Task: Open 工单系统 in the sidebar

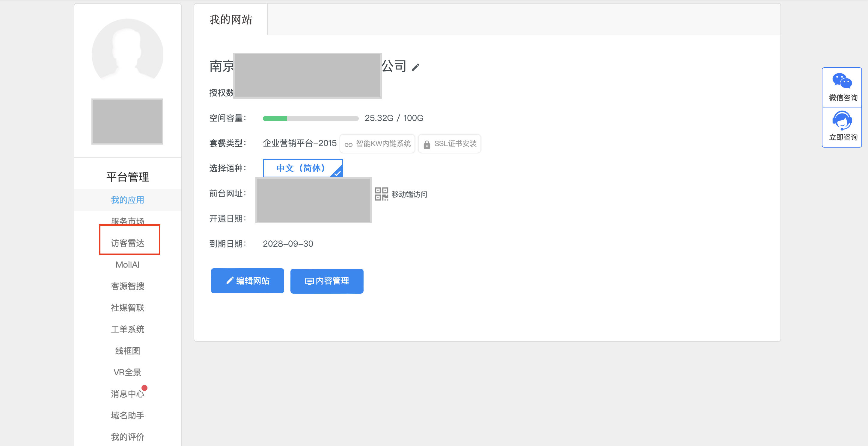Action: pos(127,329)
